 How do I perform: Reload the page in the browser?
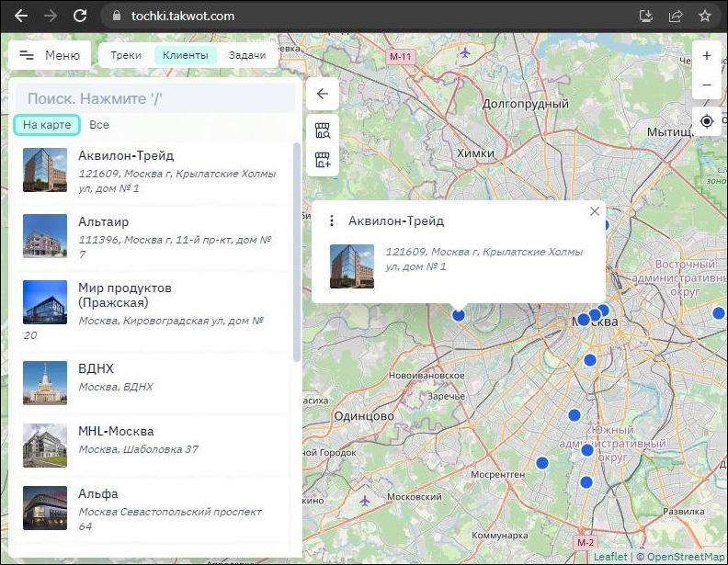point(80,16)
